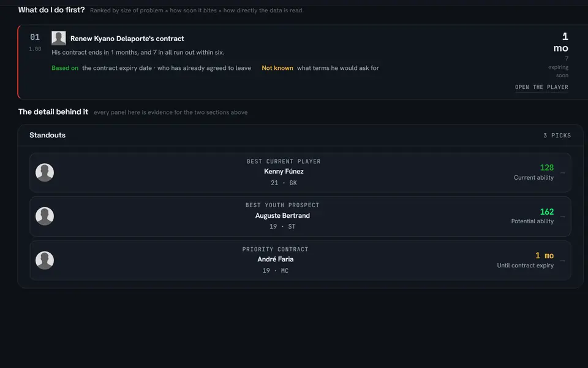Click the 162 Potential ability value
This screenshot has width=588, height=368.
pyautogui.click(x=547, y=212)
